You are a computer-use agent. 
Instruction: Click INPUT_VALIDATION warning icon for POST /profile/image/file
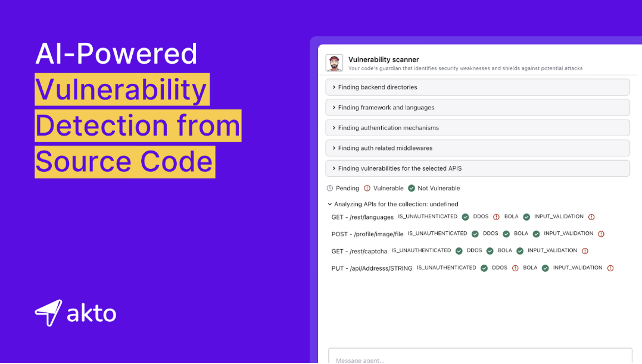coord(601,234)
